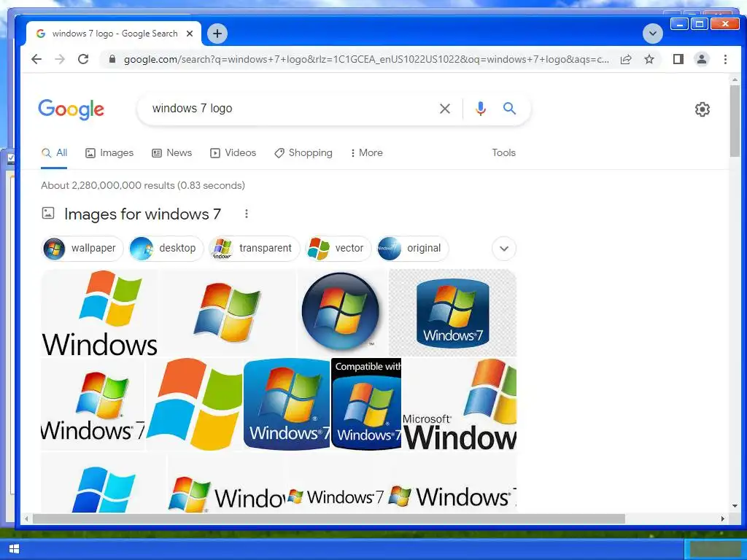Screen dimensions: 747x560
Task: Switch to the News tab
Action: coord(171,153)
